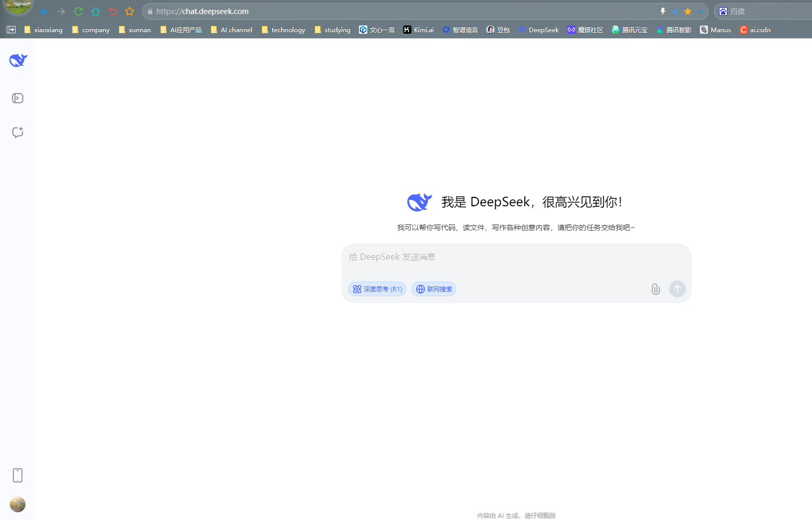Click the browser profile avatar at top-left
The width and height of the screenshot is (812, 520).
click(x=18, y=7)
